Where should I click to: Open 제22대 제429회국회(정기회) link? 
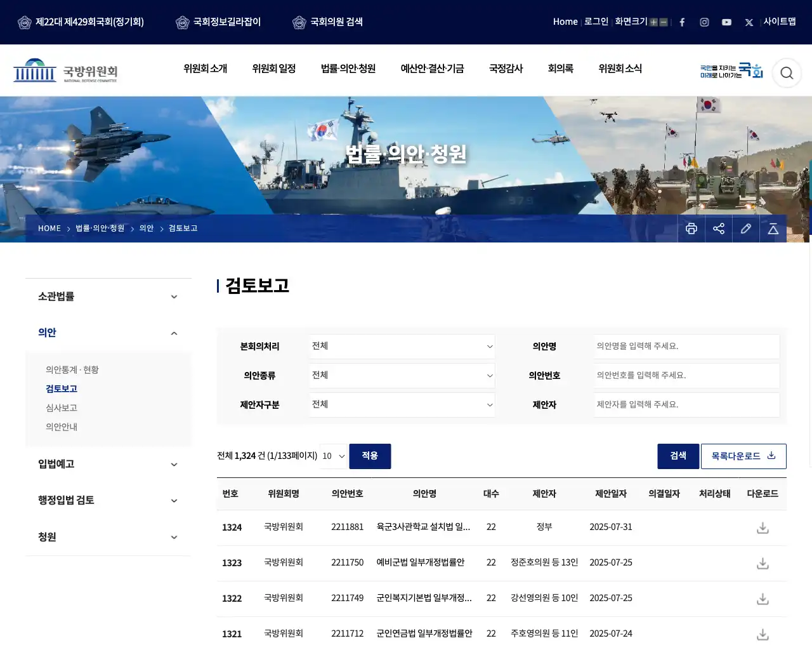pos(81,22)
